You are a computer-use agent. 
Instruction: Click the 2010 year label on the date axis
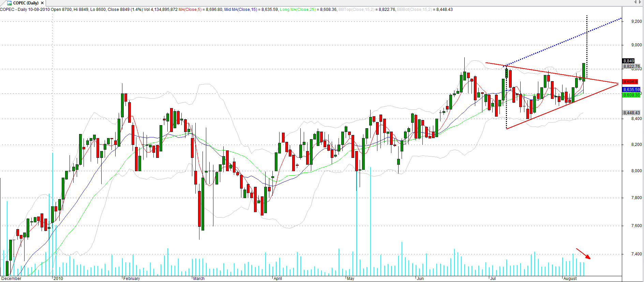[x=58, y=279]
